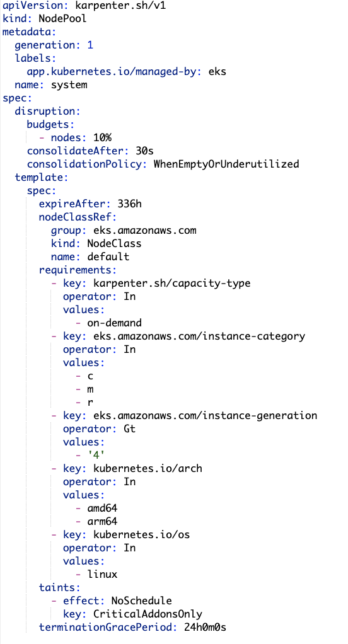Select the 'eks' label value
The width and height of the screenshot is (348, 644).
217,72
